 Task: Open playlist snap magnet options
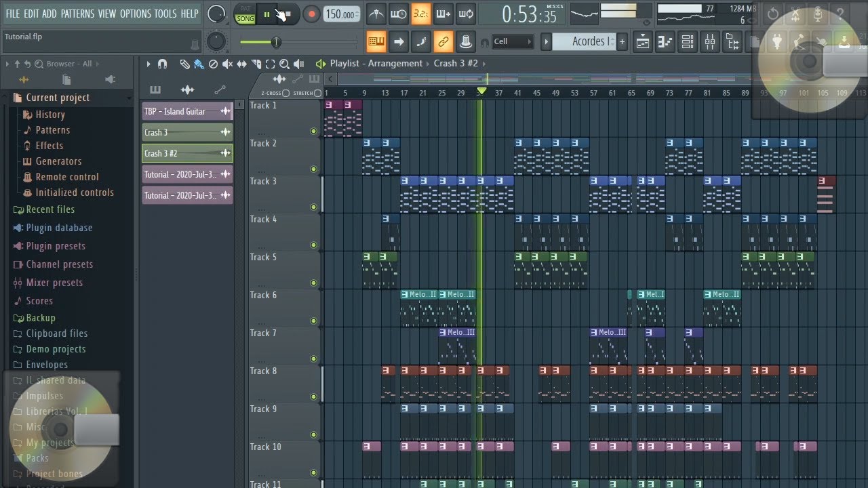tap(162, 64)
